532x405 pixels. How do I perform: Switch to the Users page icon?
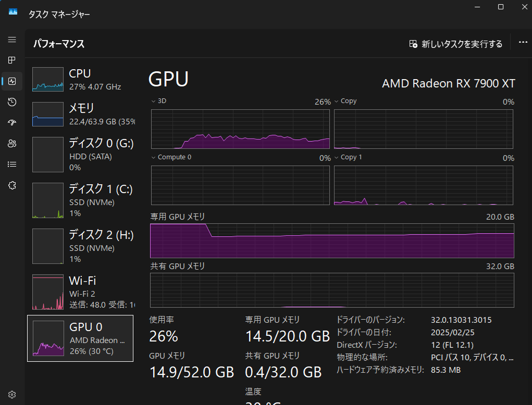pyautogui.click(x=12, y=144)
